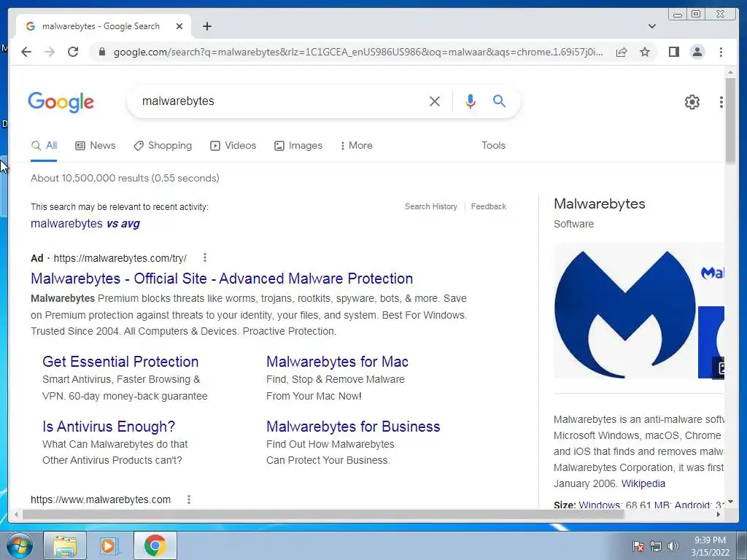Viewport: 747px width, 560px height.
Task: Open the ad options three-dot icon
Action: pyautogui.click(x=205, y=257)
